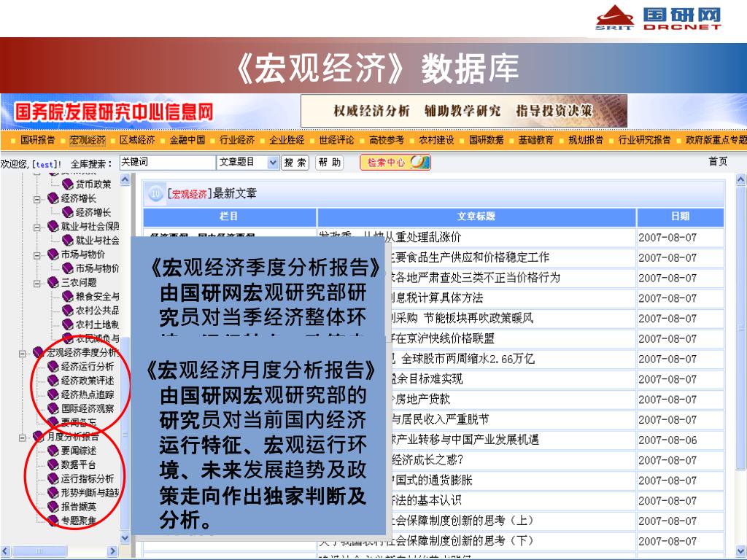Open 国研报告 in the navigation bar
Screen dimensions: 747x560
point(38,140)
